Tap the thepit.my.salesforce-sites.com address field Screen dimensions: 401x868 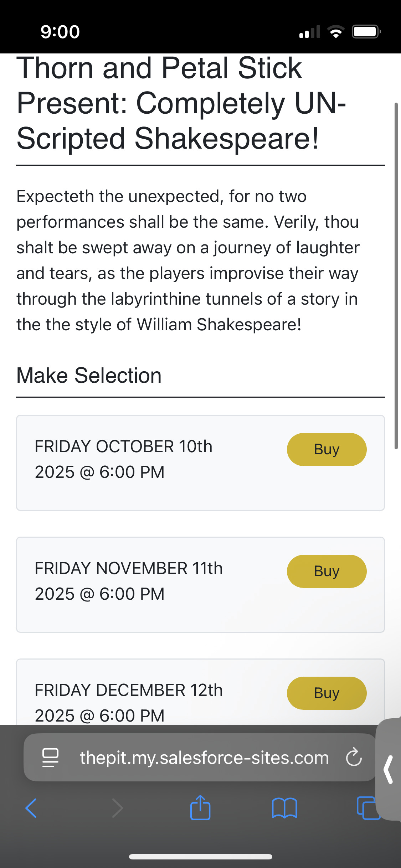(204, 758)
